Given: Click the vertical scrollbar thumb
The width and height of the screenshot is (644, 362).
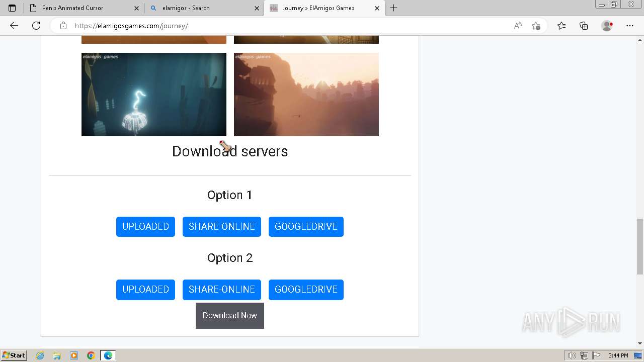Looking at the screenshot, I should tap(640, 246).
